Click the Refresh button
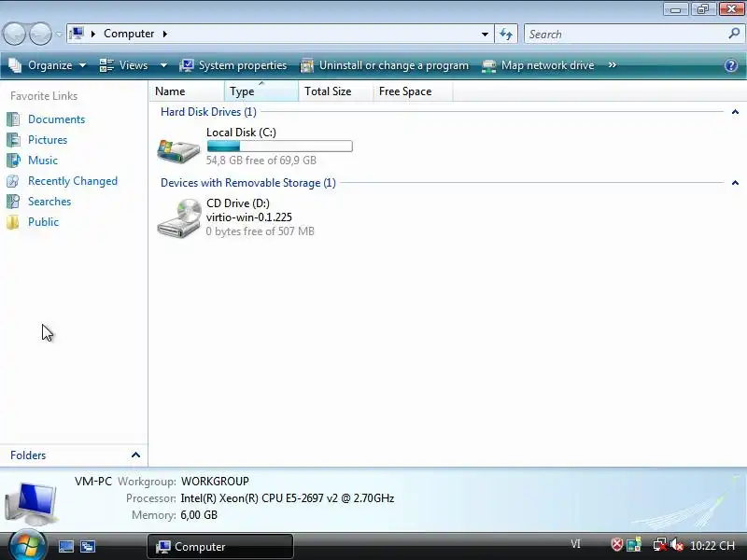747x560 pixels. click(506, 35)
